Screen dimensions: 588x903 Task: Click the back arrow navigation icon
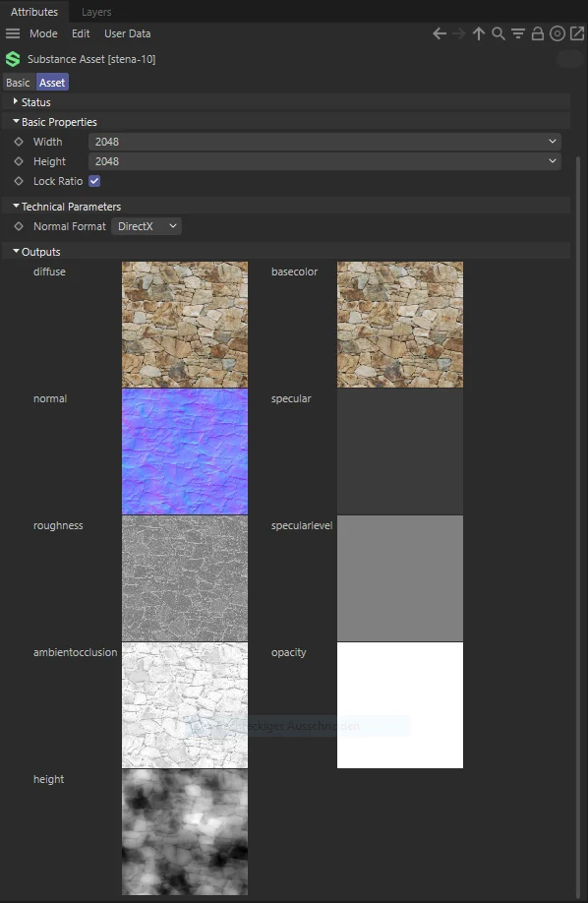click(x=440, y=34)
